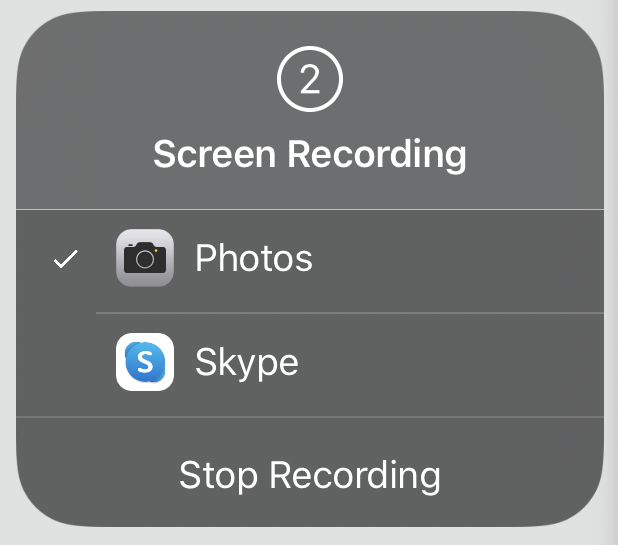This screenshot has height=545, width=618.
Task: Choose the Photos row in destination list
Action: [x=310, y=261]
